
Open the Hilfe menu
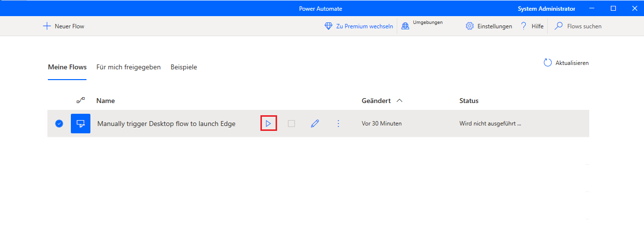pos(532,26)
